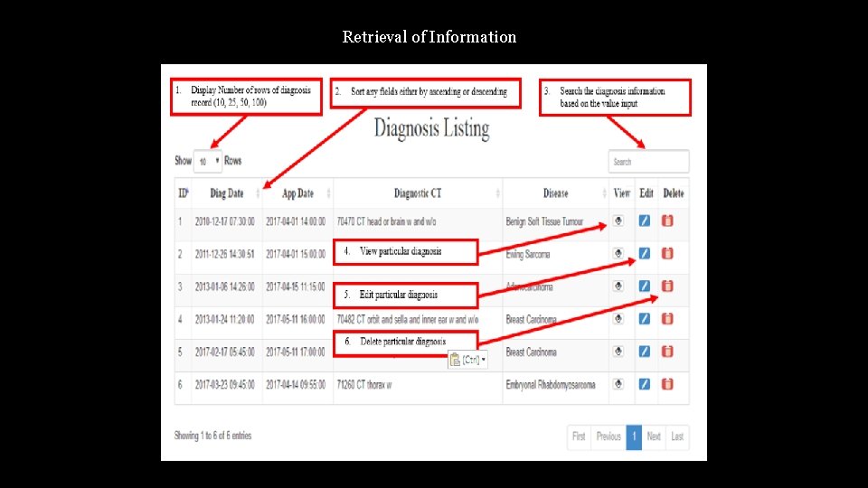Delete the Embryonal Rhabdomyosarcoma diagnosis
This screenshot has width=868, height=488.
(x=667, y=384)
